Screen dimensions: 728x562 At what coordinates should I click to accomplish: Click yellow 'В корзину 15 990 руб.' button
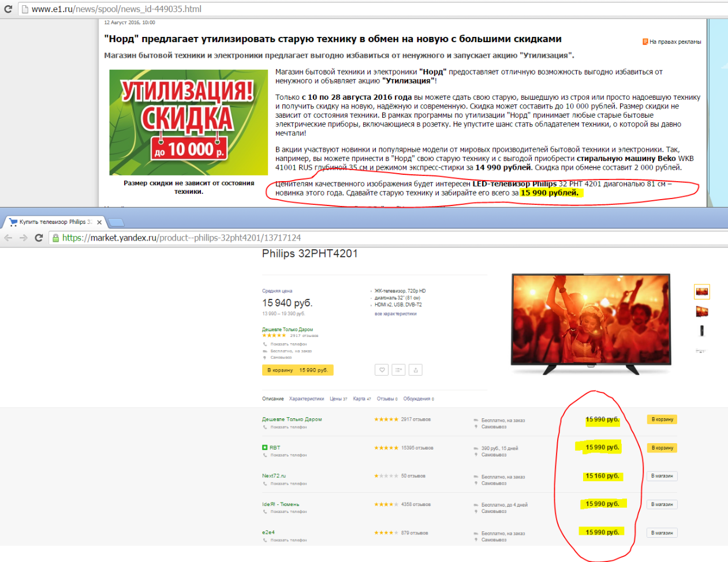click(298, 370)
